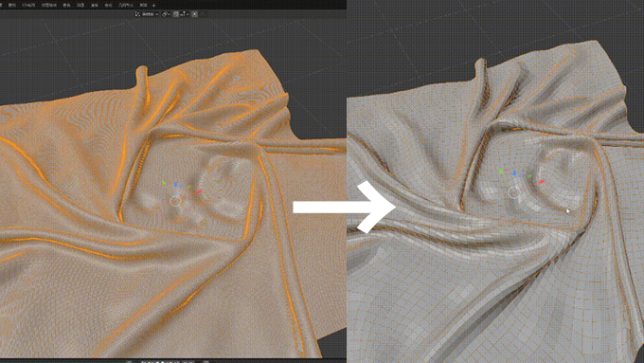Open the proportional editing falloff menu
The image size is (644, 363).
tap(203, 14)
